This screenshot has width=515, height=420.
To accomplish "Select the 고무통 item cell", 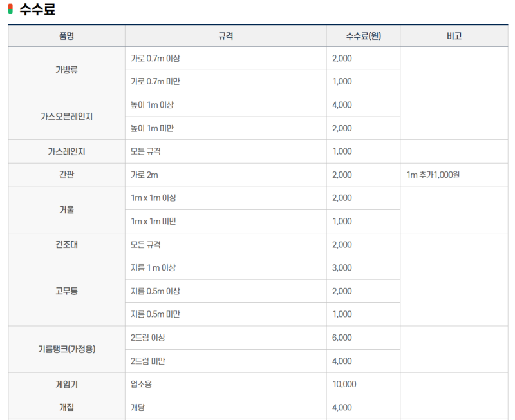I will pos(67,291).
